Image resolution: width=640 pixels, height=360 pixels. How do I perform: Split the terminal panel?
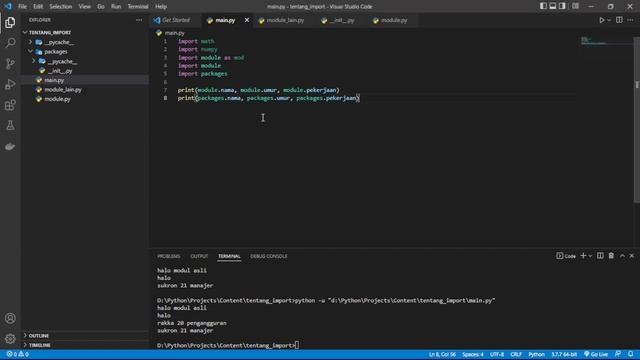tap(600, 256)
